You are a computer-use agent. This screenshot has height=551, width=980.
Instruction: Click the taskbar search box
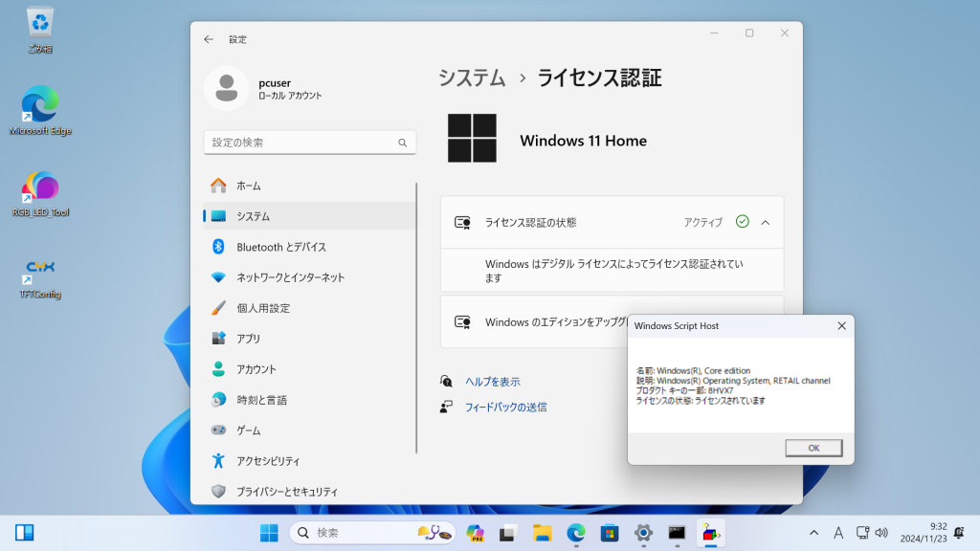click(372, 533)
